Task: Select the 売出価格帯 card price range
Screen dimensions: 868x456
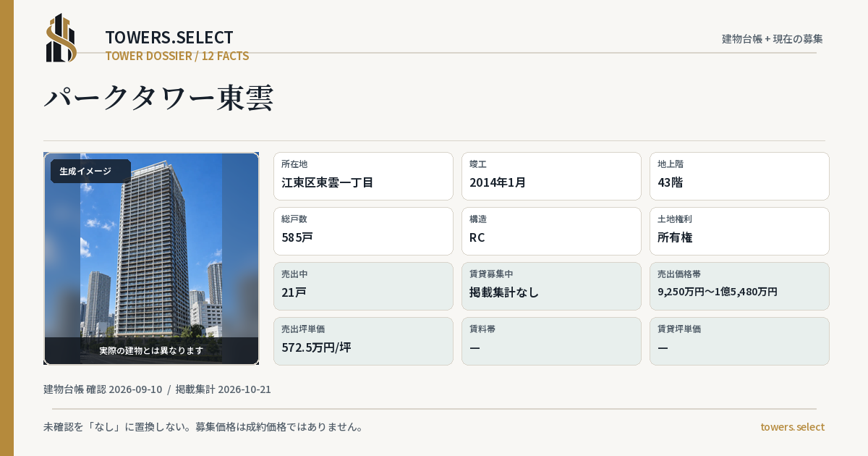Action: click(x=739, y=286)
